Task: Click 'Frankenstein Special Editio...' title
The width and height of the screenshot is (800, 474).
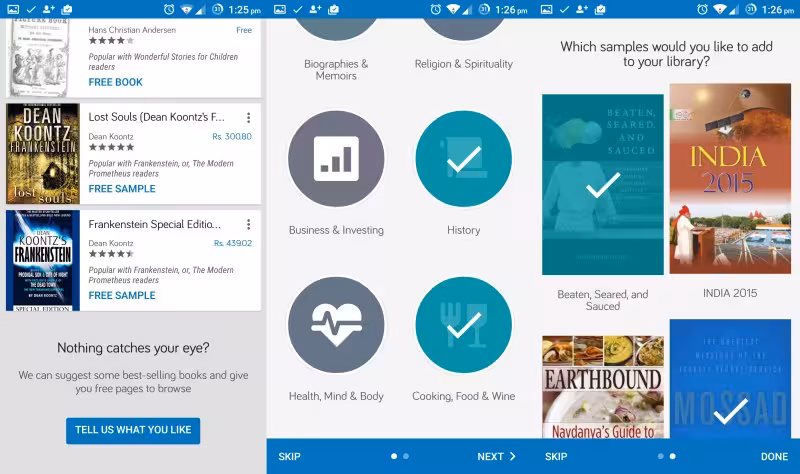Action: (x=155, y=224)
